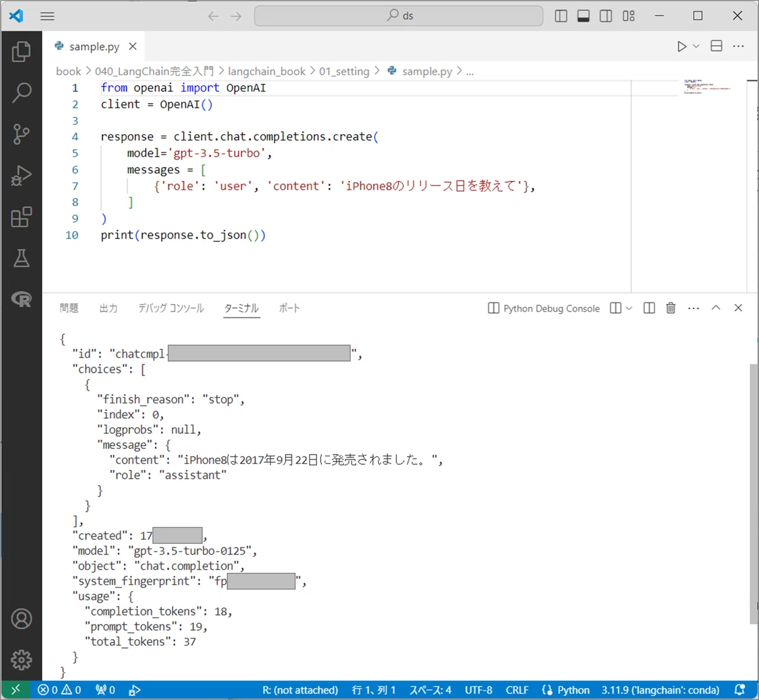Click R: (not attached) status item
Viewport: 759px width, 700px height.
coord(300,690)
